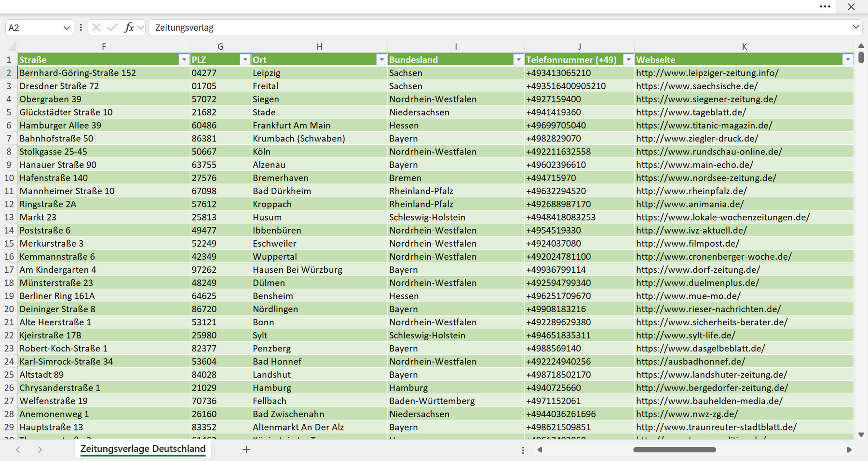Open the Ort column filter

[x=381, y=59]
